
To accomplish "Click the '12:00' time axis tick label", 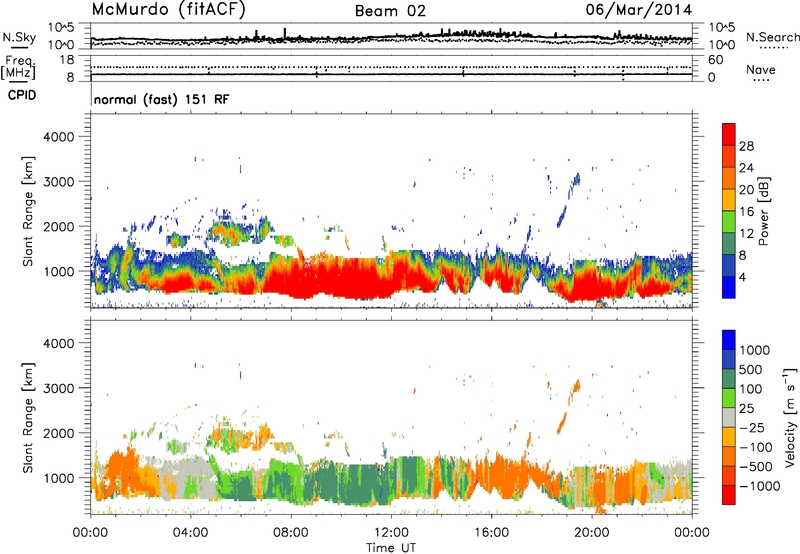I will tap(391, 533).
